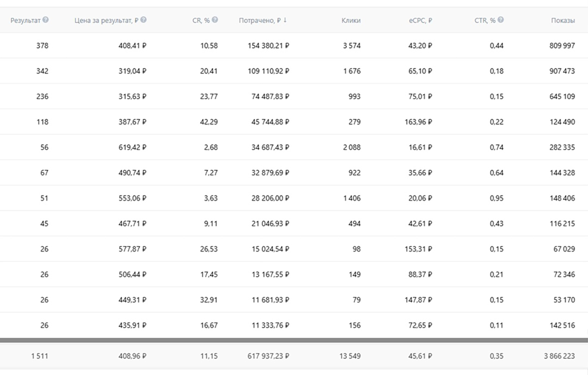This screenshot has height=375, width=588.
Task: Select the 42,29 conversion rate cell
Action: (208, 122)
